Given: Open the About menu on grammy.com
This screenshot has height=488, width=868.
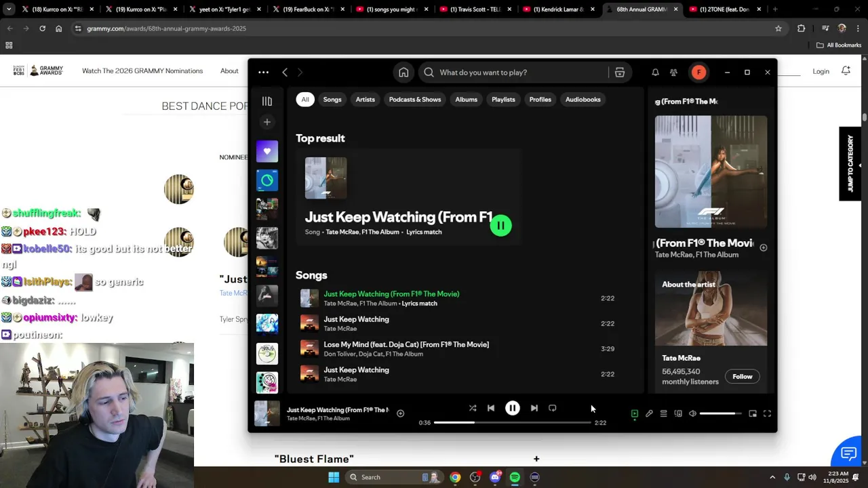Looking at the screenshot, I should (229, 71).
